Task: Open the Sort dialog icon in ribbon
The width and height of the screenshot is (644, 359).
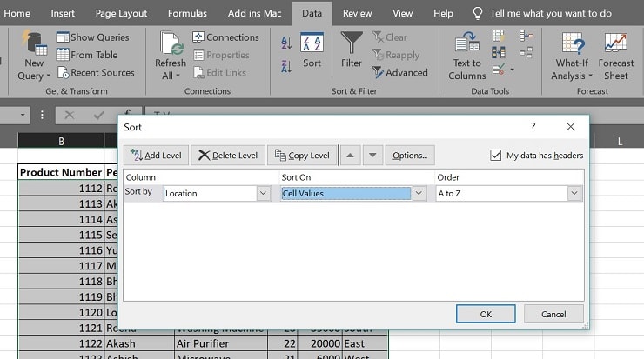Action: pos(312,50)
